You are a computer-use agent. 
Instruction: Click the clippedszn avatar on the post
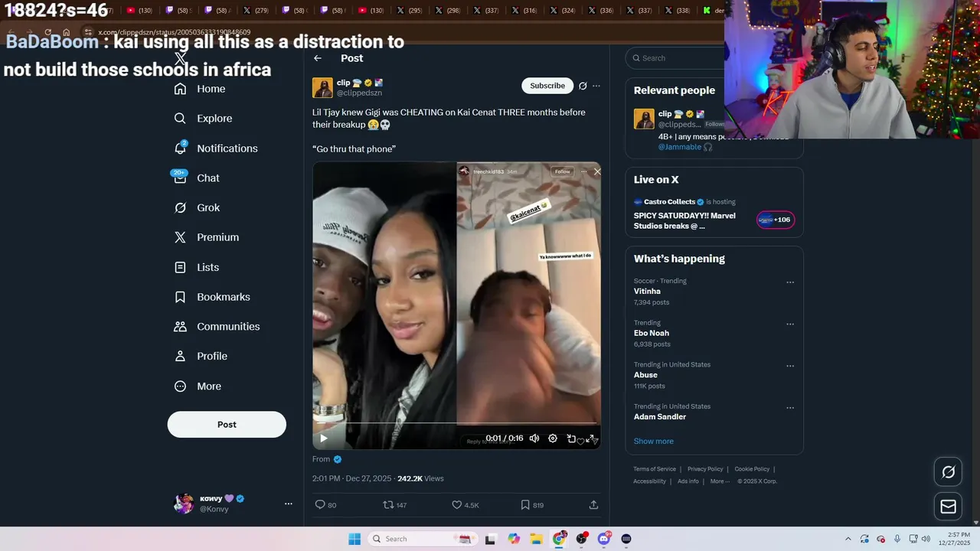(x=322, y=88)
